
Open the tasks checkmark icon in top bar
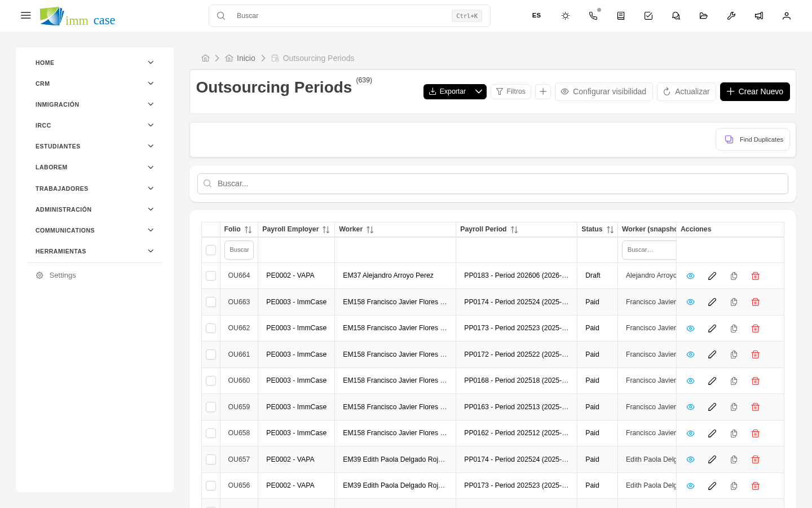coord(648,16)
